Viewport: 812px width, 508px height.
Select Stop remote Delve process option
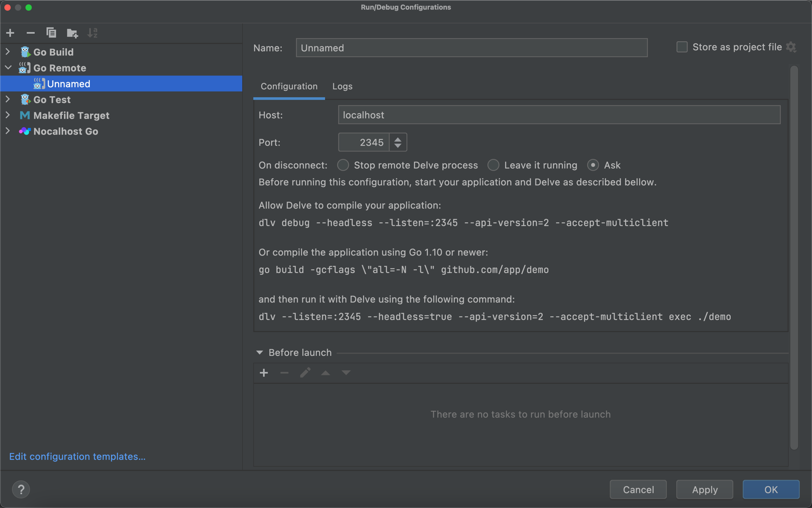click(343, 165)
